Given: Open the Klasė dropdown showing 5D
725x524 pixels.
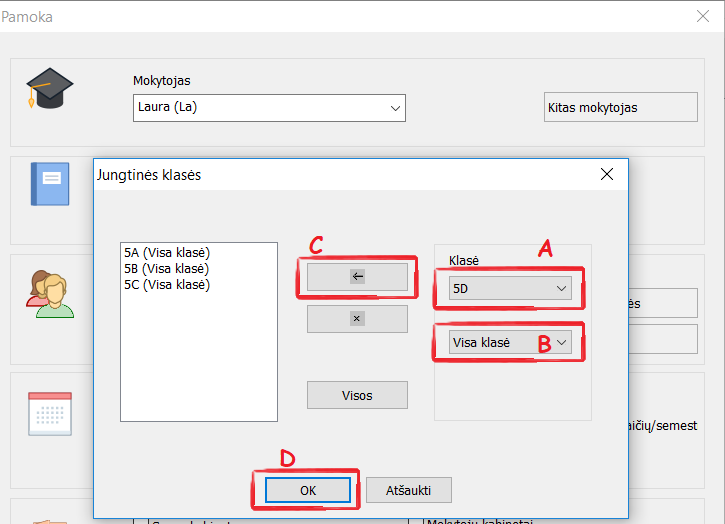Looking at the screenshot, I should click(x=510, y=289).
